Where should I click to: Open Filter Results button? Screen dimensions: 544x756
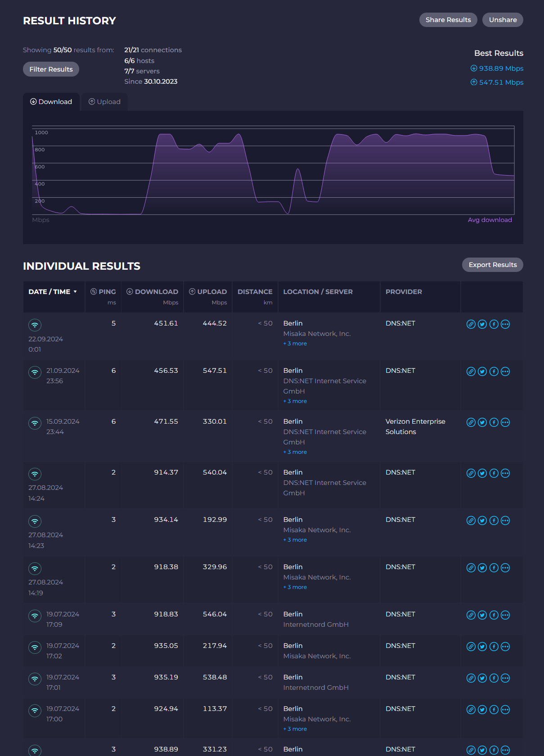[51, 69]
